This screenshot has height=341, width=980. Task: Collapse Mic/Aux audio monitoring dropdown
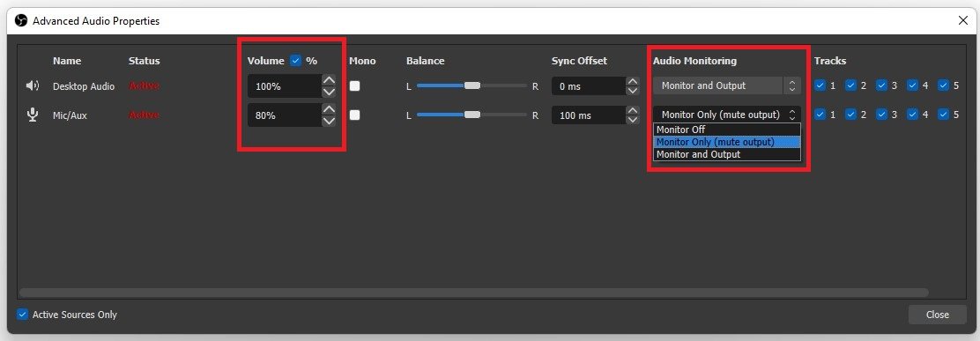coord(727,115)
